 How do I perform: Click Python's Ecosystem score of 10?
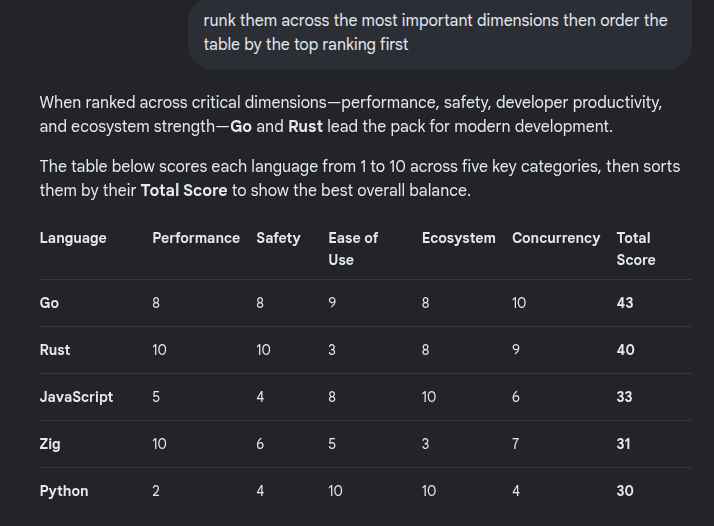(429, 491)
